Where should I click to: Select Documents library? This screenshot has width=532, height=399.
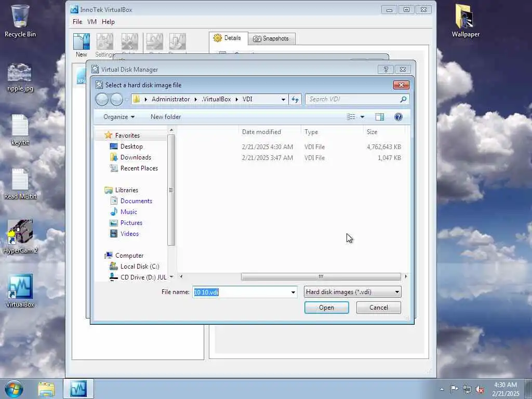136,201
